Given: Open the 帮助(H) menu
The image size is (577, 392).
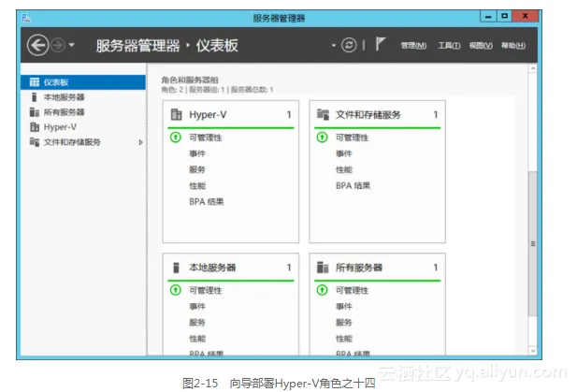Looking at the screenshot, I should (x=513, y=45).
